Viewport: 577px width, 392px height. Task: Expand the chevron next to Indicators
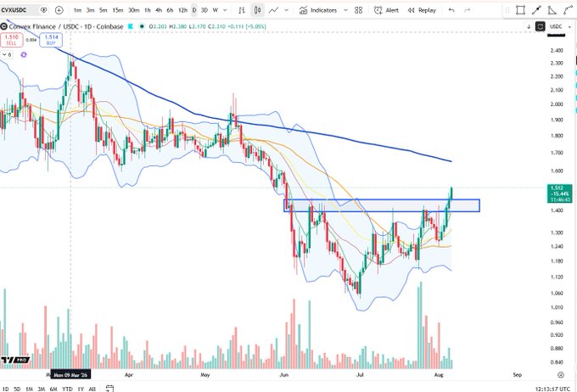[345, 10]
